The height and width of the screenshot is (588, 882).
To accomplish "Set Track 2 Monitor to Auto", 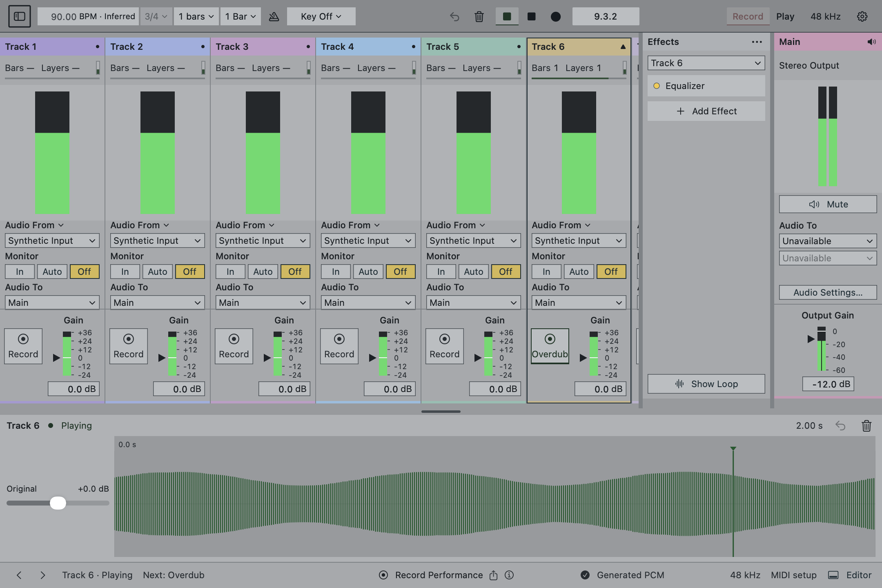I will 158,272.
